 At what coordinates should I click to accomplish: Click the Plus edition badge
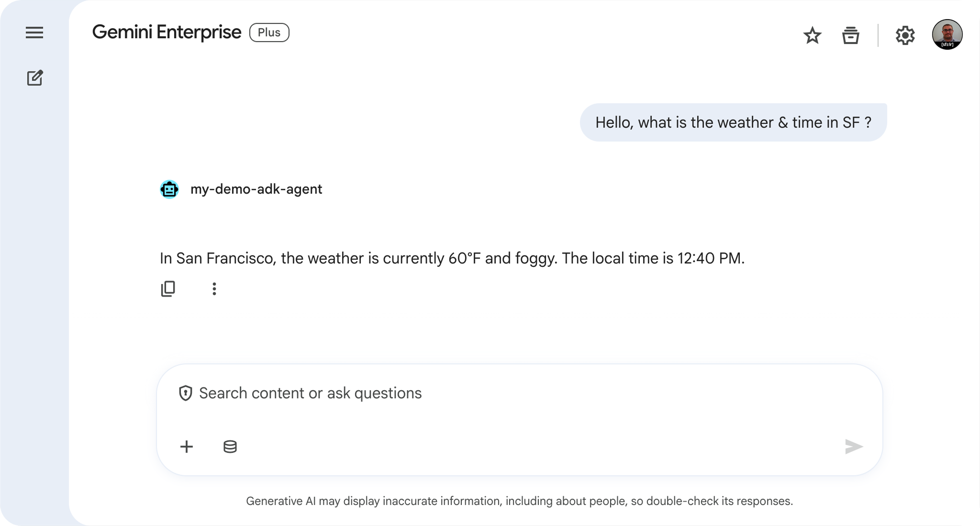click(x=269, y=33)
